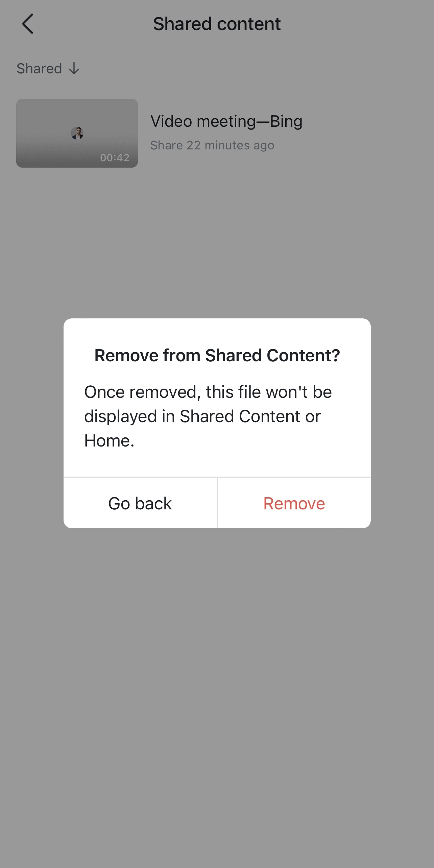434x868 pixels.
Task: Select the Video meeting—Bing title
Action: click(226, 121)
